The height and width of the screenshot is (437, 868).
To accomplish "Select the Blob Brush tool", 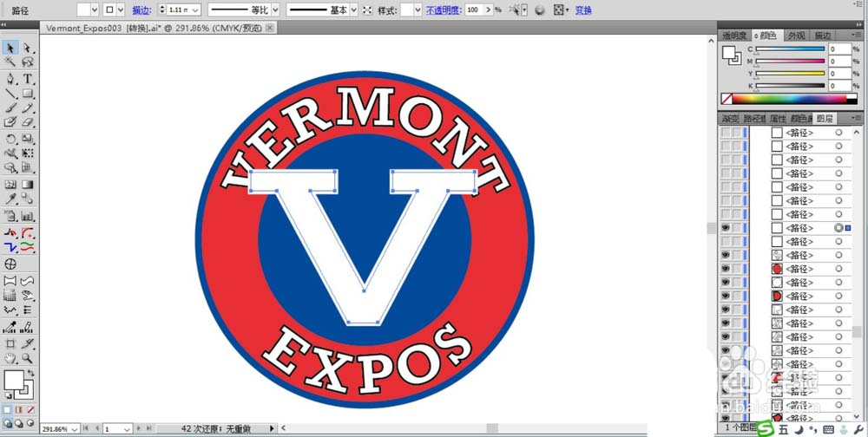I will 10,121.
